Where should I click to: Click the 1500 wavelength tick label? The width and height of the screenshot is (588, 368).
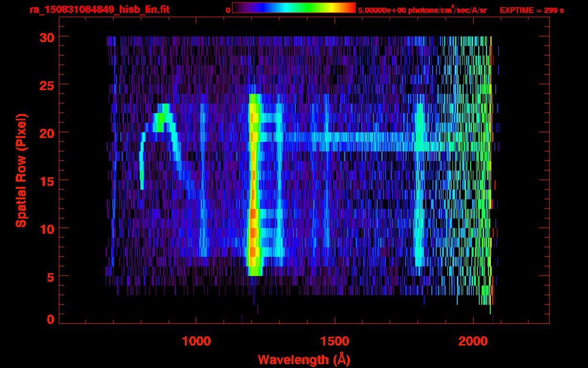click(x=335, y=341)
